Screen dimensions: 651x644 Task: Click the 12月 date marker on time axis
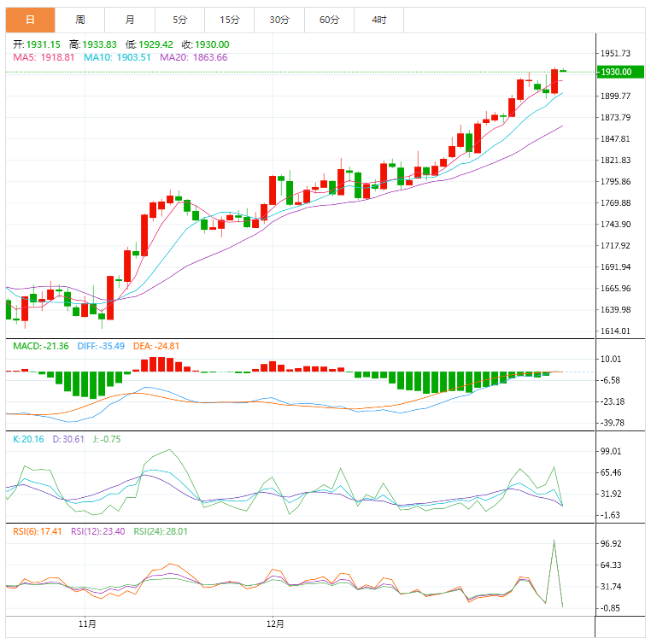[x=275, y=624]
